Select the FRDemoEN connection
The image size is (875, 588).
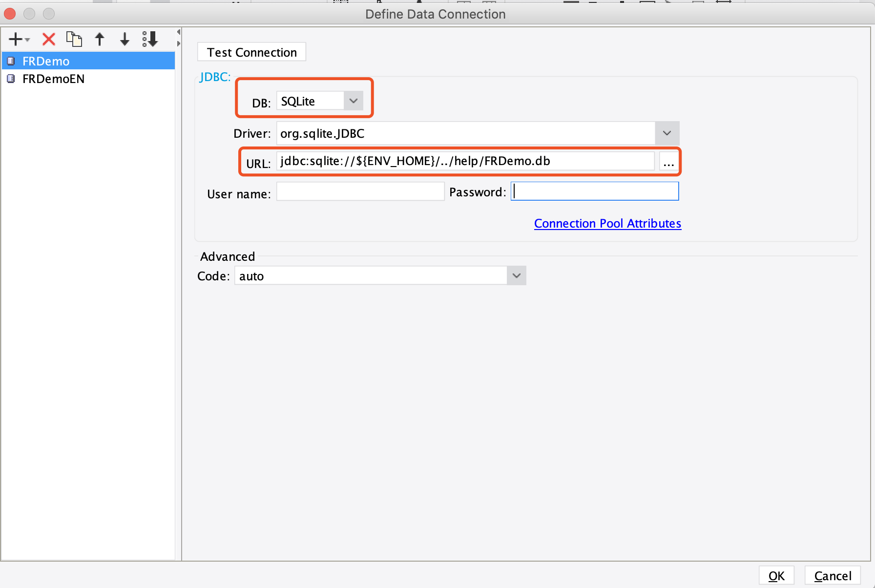pyautogui.click(x=88, y=79)
